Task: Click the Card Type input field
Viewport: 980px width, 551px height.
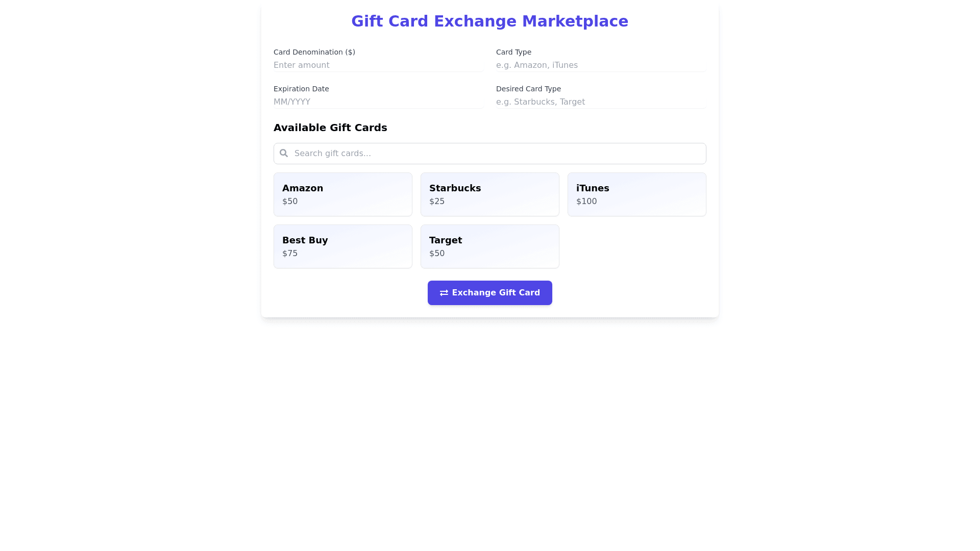Action: (x=600, y=65)
